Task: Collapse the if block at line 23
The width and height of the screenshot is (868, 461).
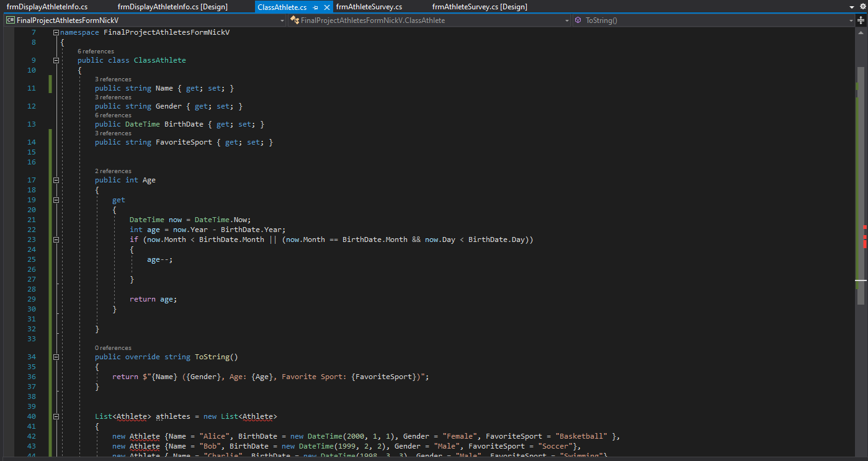Action: [56, 239]
